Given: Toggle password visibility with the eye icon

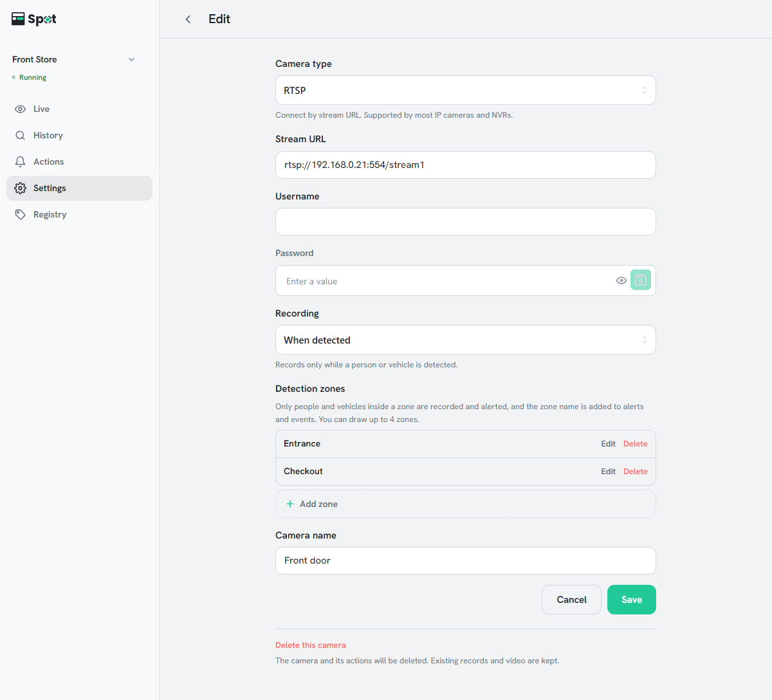Looking at the screenshot, I should point(621,281).
